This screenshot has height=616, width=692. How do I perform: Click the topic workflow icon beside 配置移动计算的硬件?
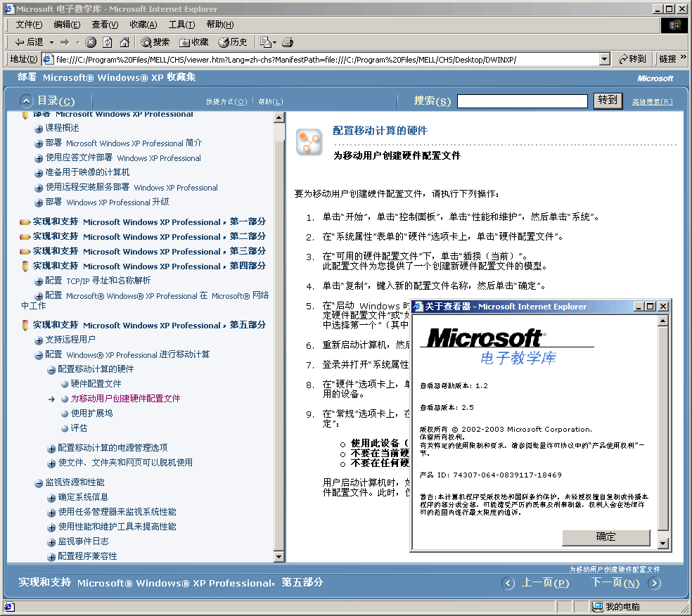click(x=309, y=142)
